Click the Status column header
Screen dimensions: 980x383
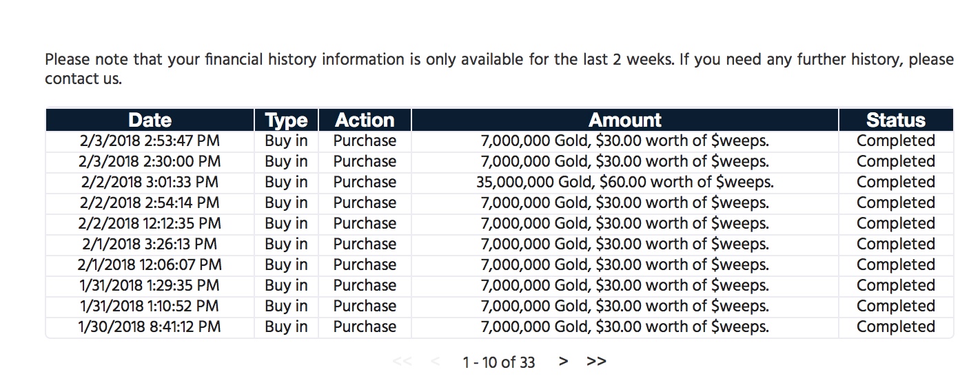click(896, 120)
